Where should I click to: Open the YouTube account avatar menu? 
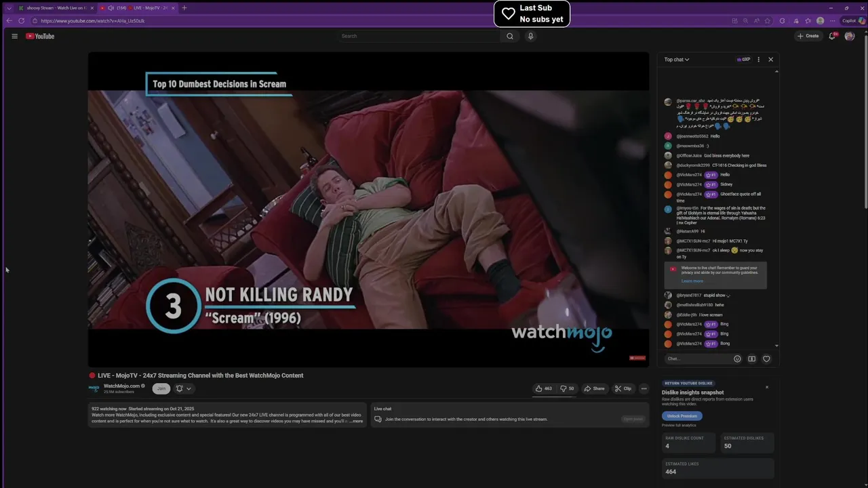[x=850, y=36]
